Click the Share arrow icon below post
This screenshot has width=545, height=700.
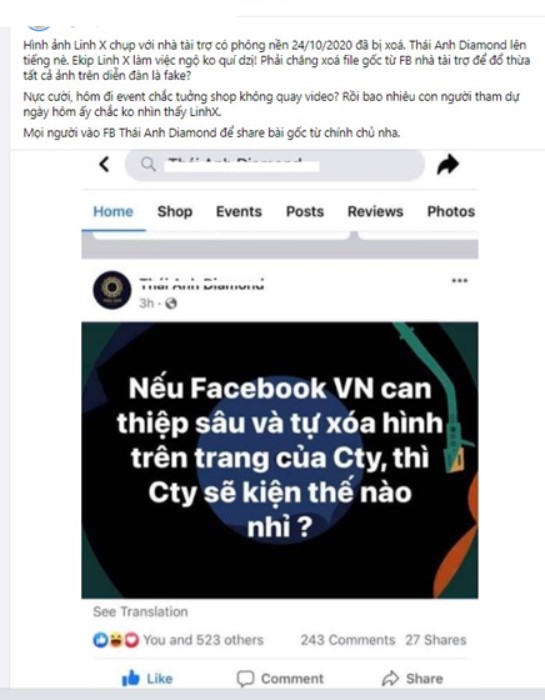point(391,679)
